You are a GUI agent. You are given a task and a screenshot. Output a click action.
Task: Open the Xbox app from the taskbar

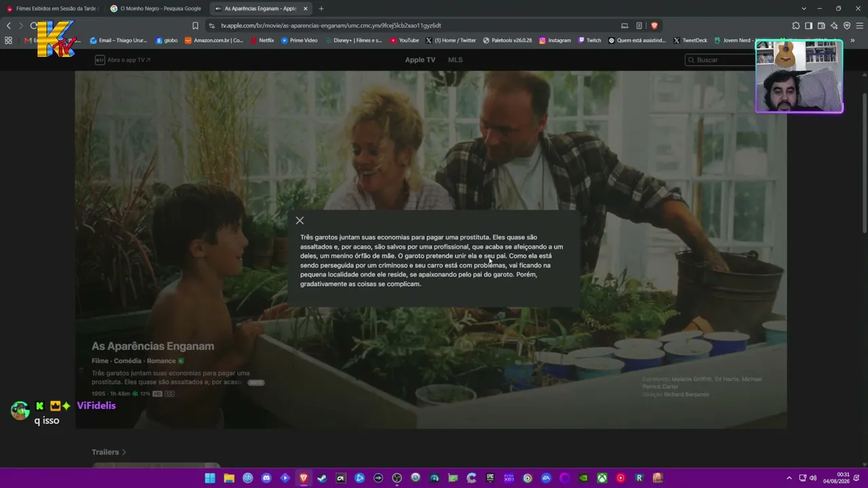point(602,478)
